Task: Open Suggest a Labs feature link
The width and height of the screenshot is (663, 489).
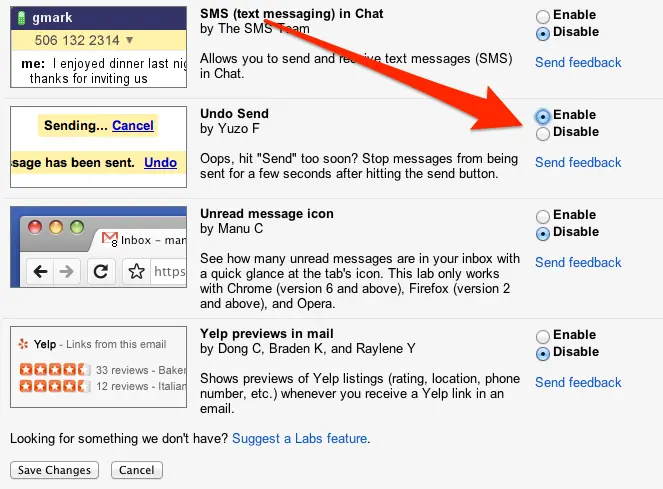Action: pos(299,438)
